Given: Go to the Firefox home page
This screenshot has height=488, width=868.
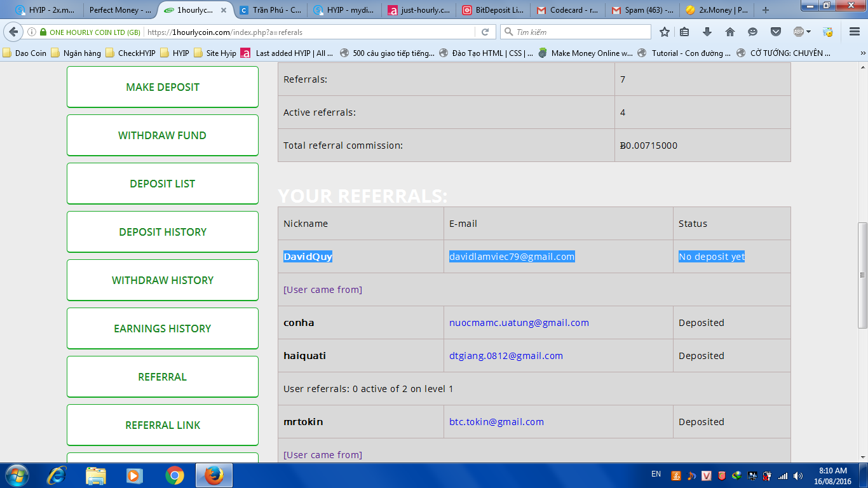Looking at the screenshot, I should [730, 32].
